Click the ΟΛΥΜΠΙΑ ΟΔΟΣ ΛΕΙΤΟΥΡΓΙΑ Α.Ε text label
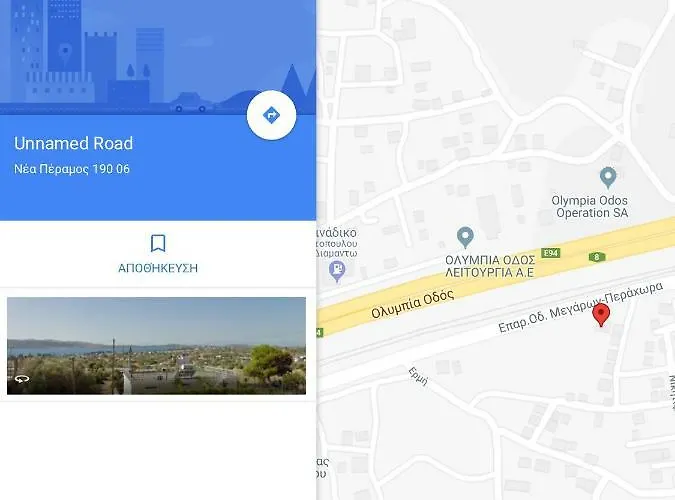Image resolution: width=675 pixels, height=500 pixels. coord(490,266)
